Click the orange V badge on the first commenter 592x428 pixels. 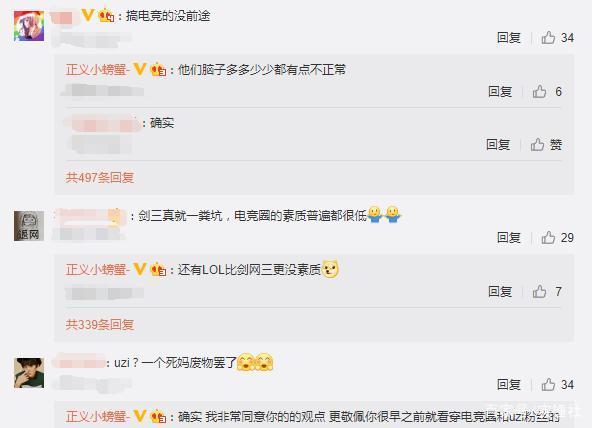pos(88,15)
